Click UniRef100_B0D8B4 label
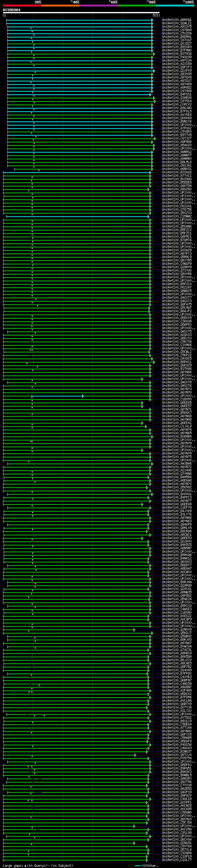Image resolution: width=197 pixels, height=868 pixels. point(176,436)
